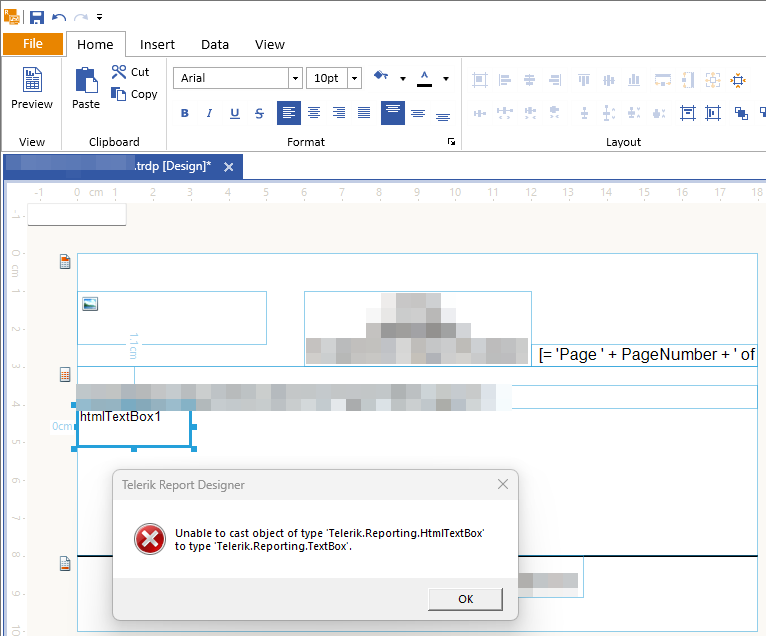This screenshot has width=766, height=636.
Task: Close the Telerik Report Designer error dialog
Action: point(502,484)
